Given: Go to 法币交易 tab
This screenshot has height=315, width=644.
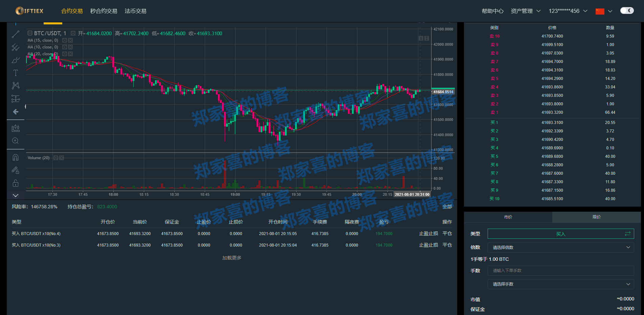Looking at the screenshot, I should point(135,11).
